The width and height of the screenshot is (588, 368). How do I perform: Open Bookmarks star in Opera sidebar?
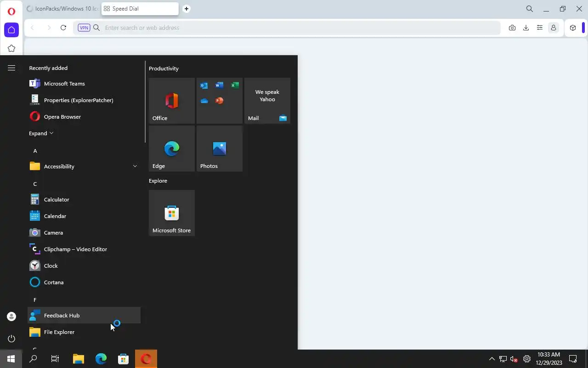[11, 48]
